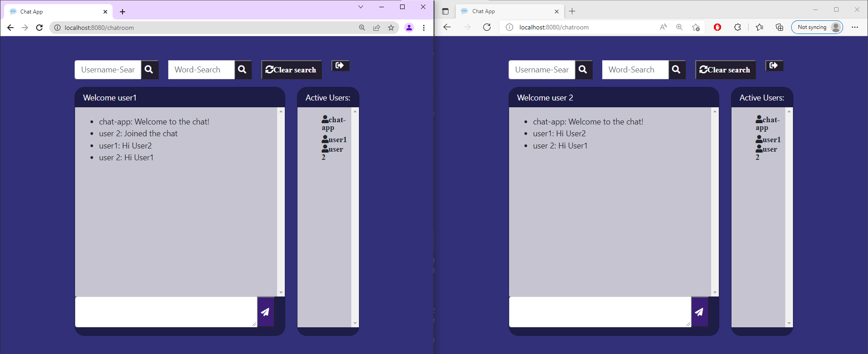Open Chrome three-dot menu
This screenshot has height=354, width=868.
(424, 28)
